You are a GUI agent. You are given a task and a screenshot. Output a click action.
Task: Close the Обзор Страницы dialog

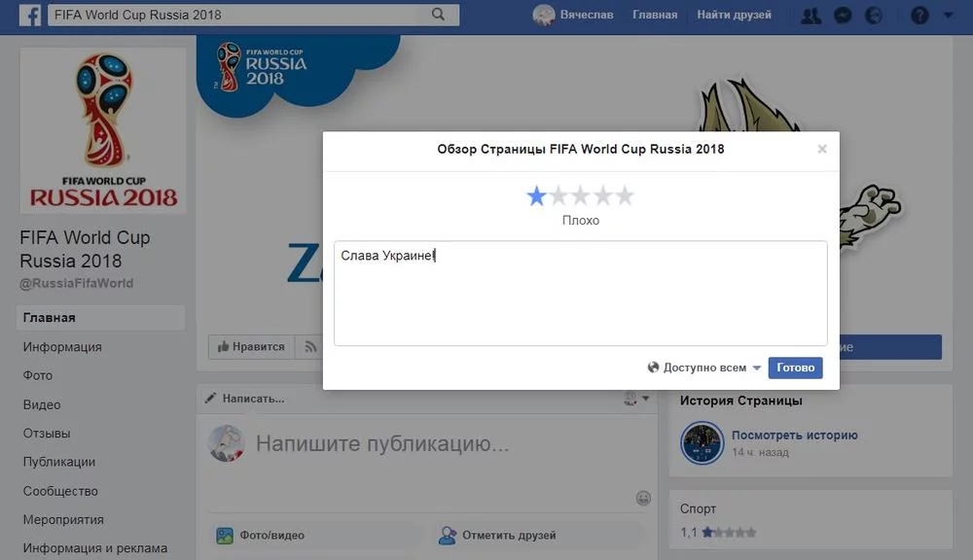(x=822, y=149)
